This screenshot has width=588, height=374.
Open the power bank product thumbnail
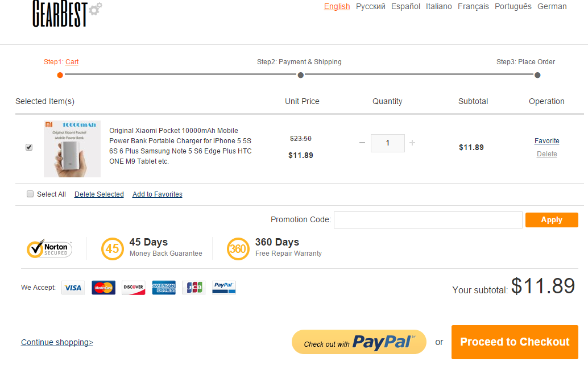coord(72,149)
